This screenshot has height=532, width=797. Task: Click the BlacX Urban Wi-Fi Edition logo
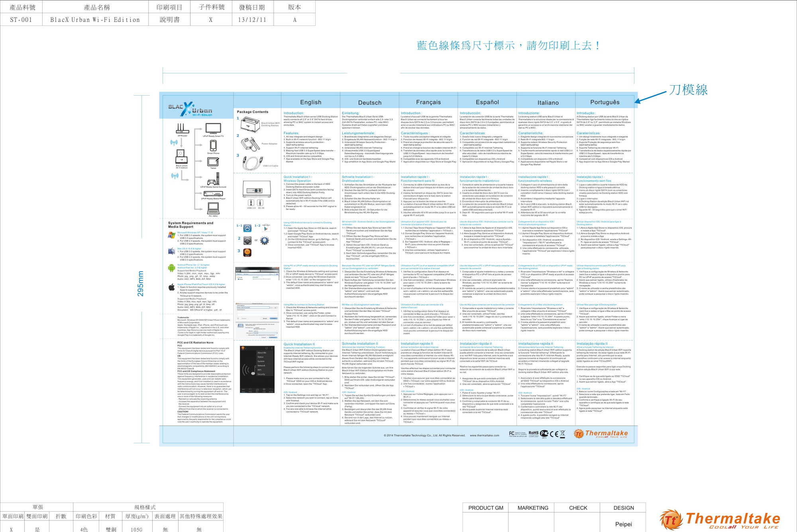coord(190,110)
